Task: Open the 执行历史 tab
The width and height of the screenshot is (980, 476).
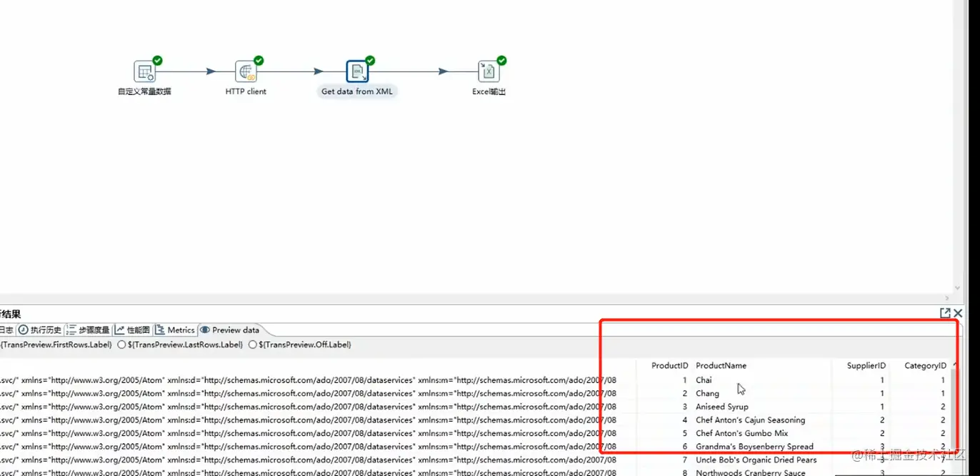Action: point(40,330)
